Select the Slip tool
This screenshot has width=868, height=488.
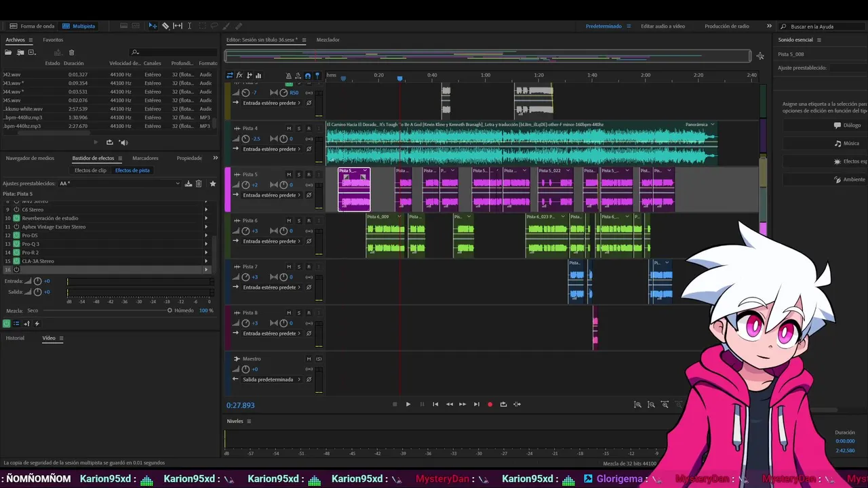[178, 26]
